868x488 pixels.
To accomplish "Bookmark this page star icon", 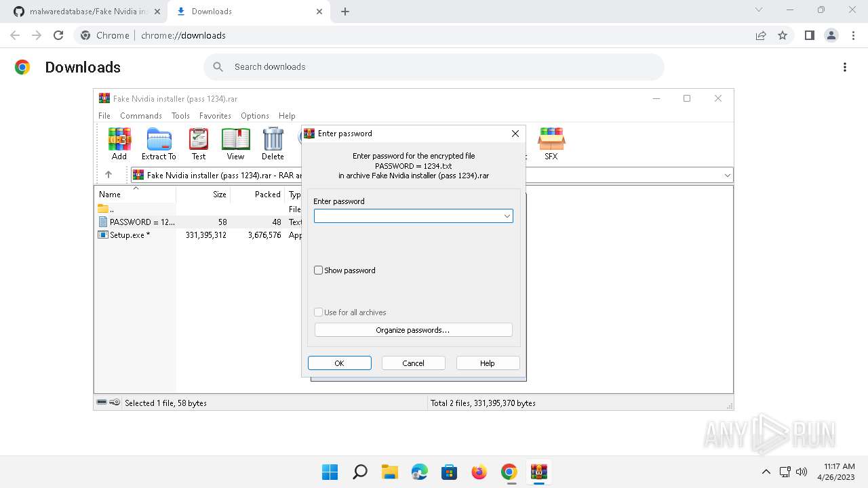I will [783, 35].
